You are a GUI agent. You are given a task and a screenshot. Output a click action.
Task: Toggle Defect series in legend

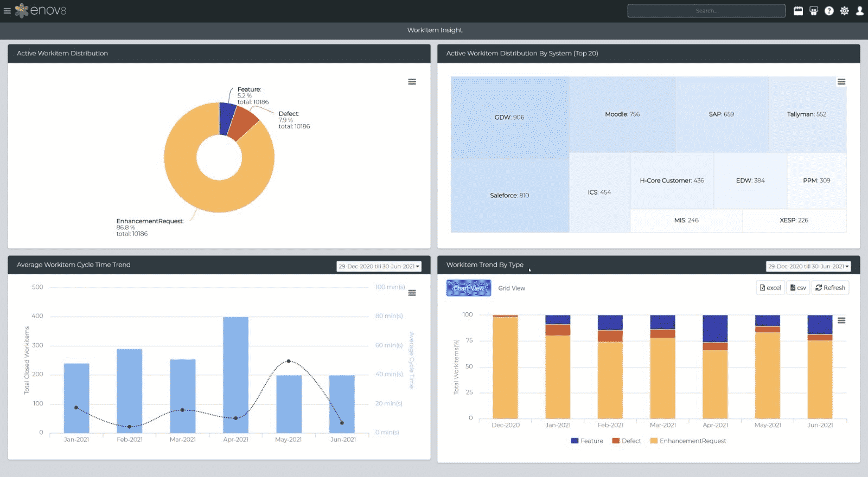[627, 441]
